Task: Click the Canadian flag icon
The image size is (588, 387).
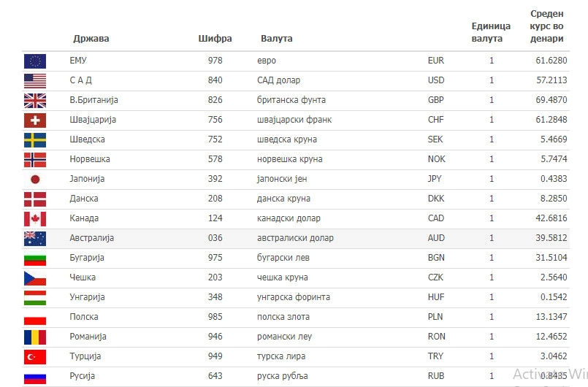Action: point(34,218)
